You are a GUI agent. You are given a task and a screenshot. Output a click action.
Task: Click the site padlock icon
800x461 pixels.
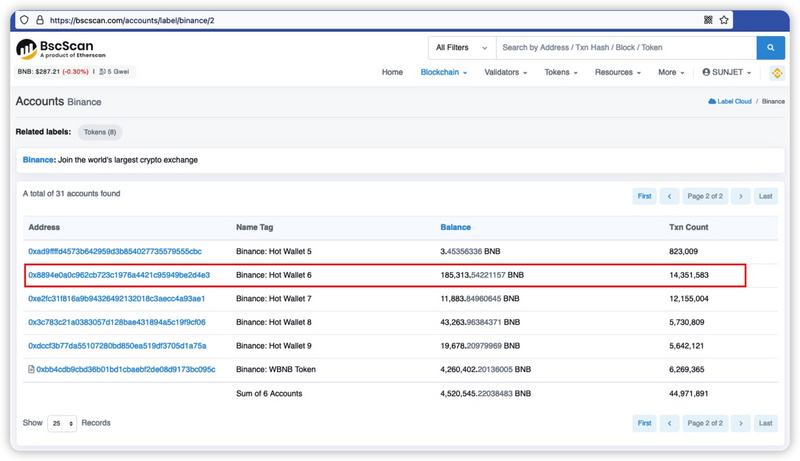click(x=40, y=20)
